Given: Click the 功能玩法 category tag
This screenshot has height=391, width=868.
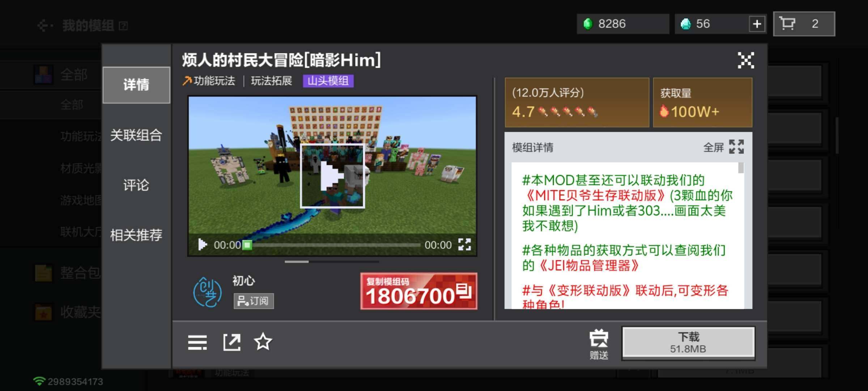Looking at the screenshot, I should tap(209, 81).
